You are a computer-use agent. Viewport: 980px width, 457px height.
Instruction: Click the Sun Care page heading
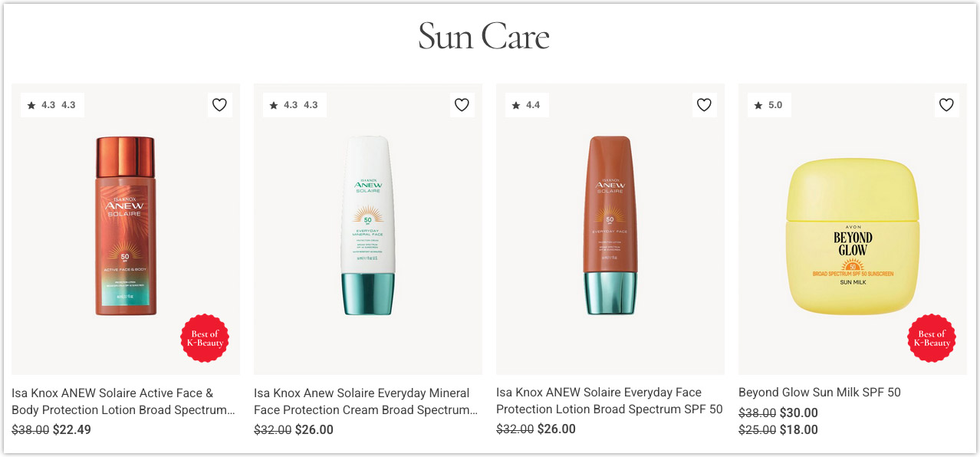click(x=483, y=35)
